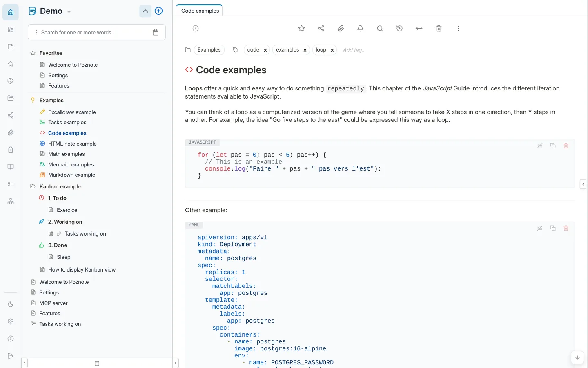Open the calendar icon in search bar
Viewport: 588px width, 368px height.
pos(156,32)
